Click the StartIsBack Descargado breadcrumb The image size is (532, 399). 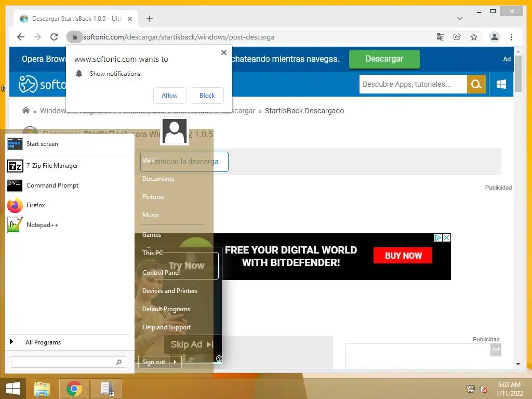[304, 111]
